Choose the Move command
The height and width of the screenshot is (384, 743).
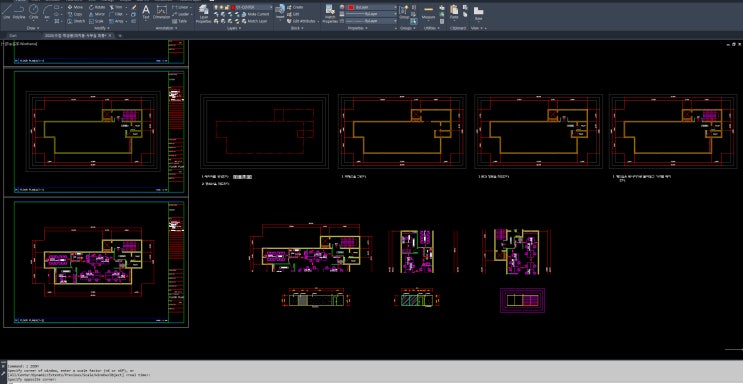pyautogui.click(x=75, y=7)
